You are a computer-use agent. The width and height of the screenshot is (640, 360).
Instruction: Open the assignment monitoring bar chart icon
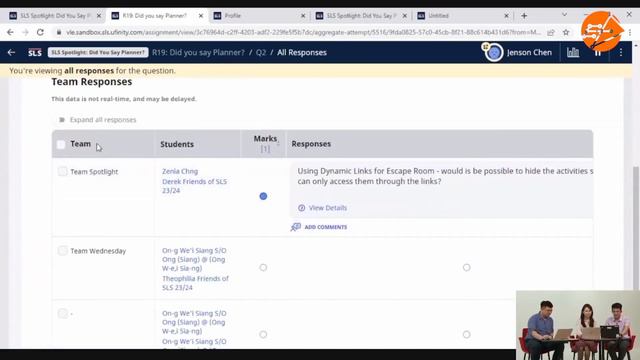pos(573,52)
